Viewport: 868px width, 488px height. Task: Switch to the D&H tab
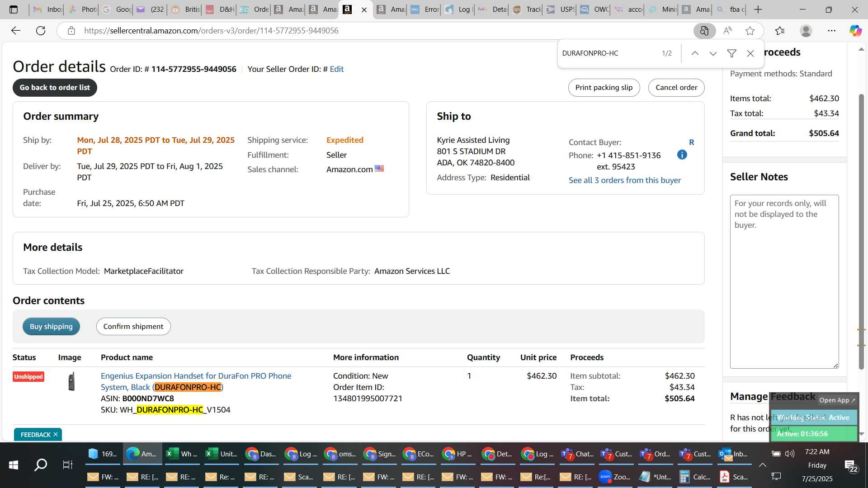[220, 9]
